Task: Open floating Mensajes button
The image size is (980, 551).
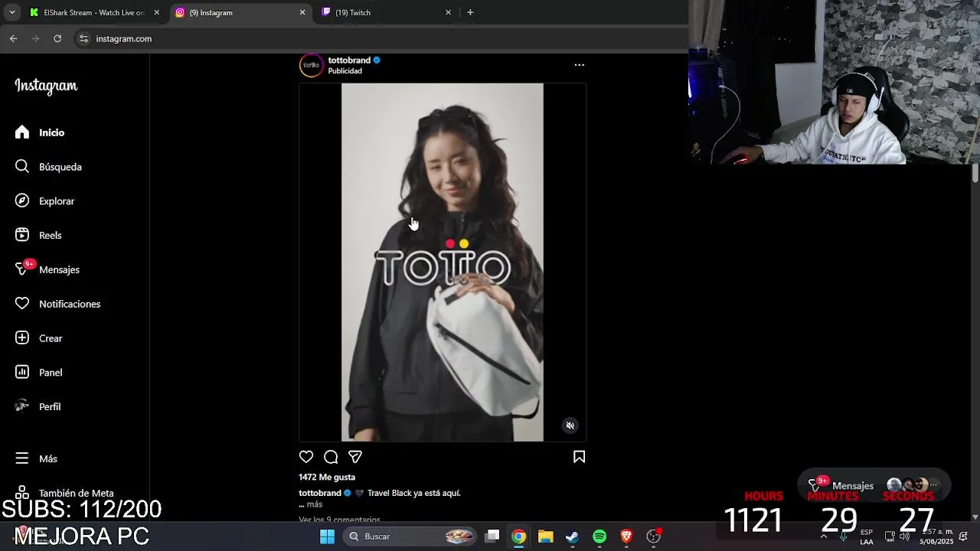Action: point(874,485)
